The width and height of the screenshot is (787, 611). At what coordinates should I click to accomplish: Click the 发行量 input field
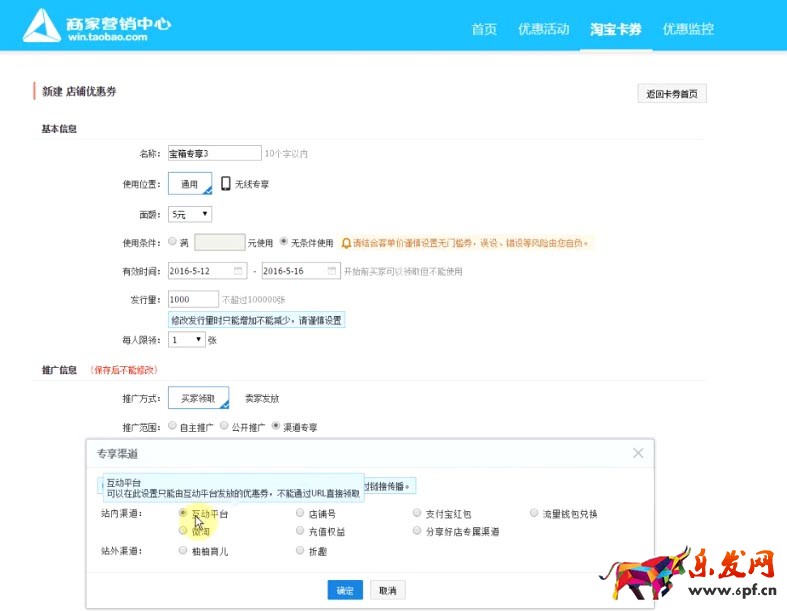[x=193, y=299]
